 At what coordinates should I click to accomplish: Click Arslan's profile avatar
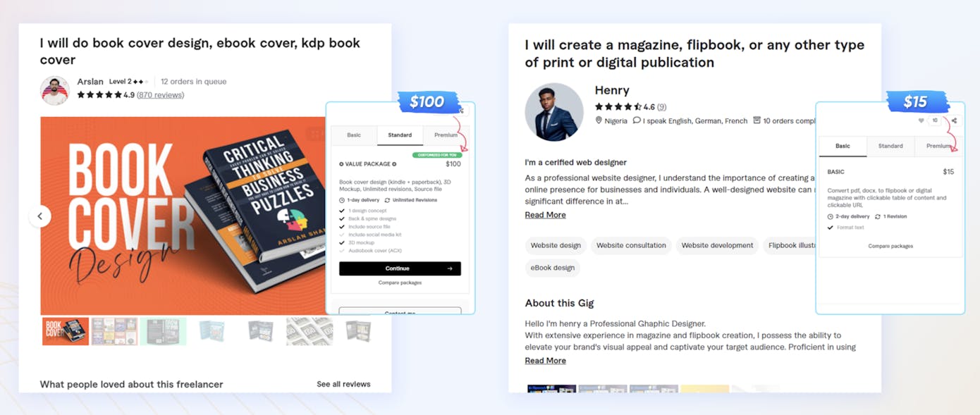click(x=55, y=90)
